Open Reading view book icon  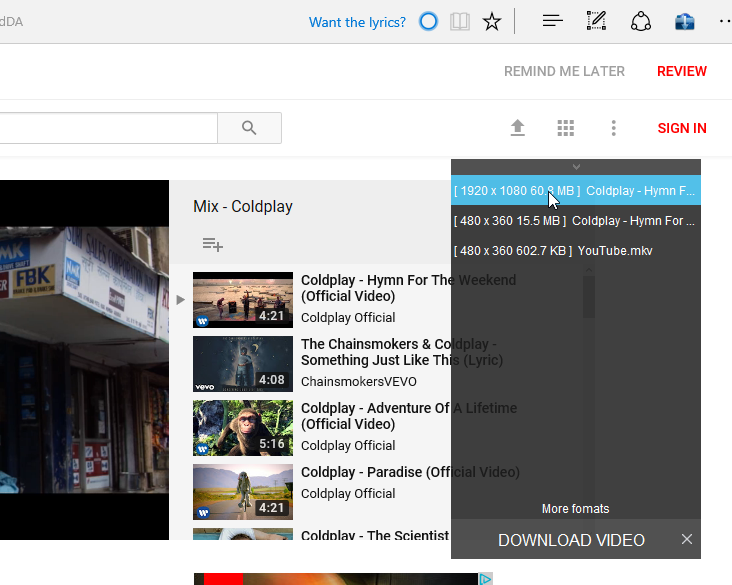(x=460, y=21)
